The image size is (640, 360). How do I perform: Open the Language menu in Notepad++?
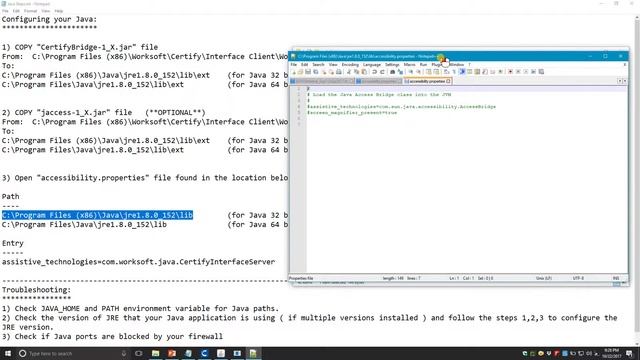pos(371,64)
